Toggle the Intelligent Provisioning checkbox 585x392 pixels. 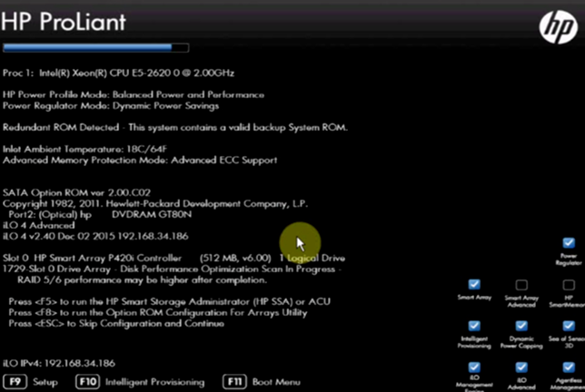click(x=474, y=326)
